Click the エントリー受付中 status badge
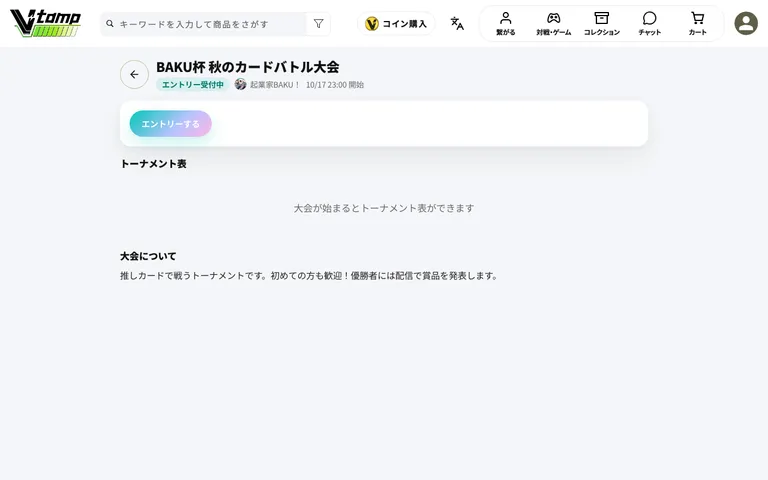The height and width of the screenshot is (480, 768). 192,85
